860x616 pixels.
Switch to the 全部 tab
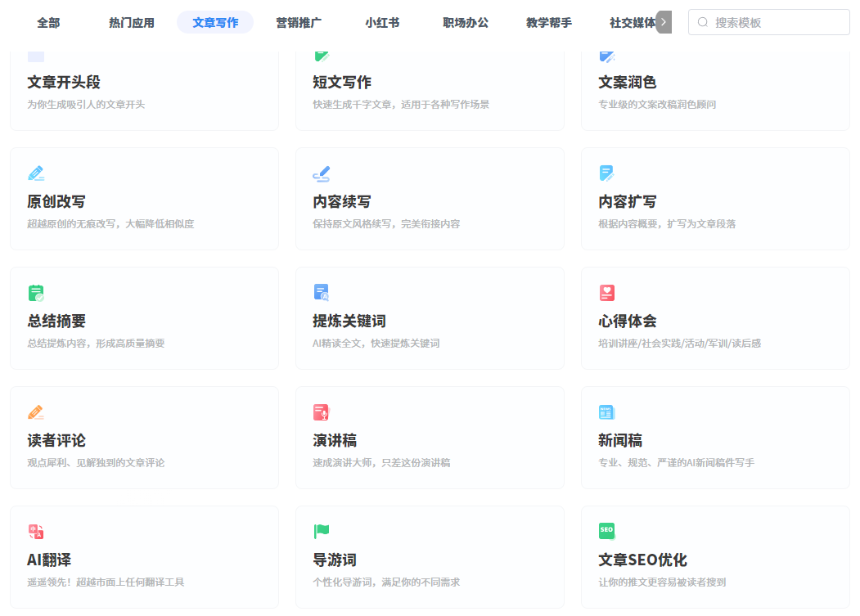(49, 22)
